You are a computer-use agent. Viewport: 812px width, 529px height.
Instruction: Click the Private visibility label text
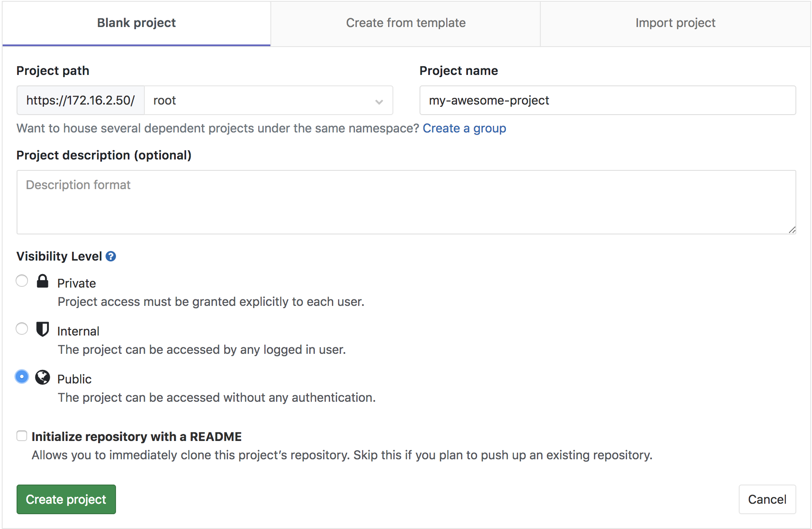77,283
